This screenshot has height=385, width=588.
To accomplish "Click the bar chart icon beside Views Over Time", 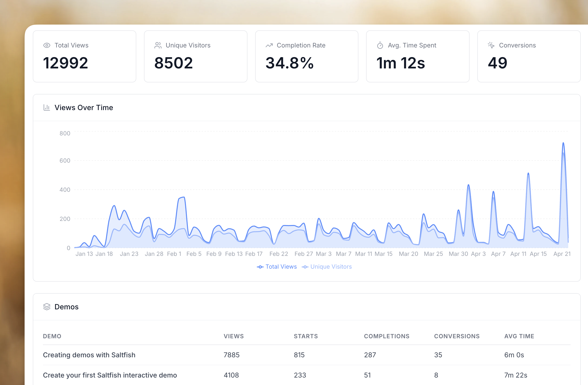I will tap(47, 108).
